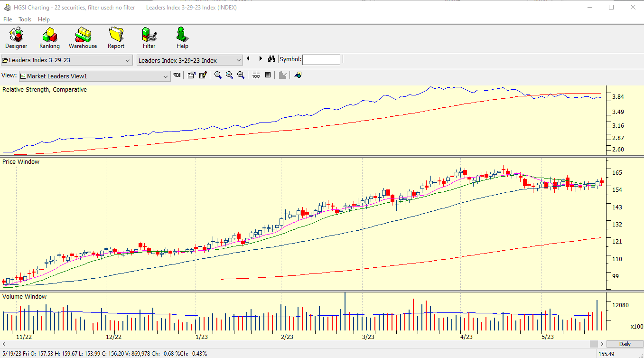The width and height of the screenshot is (644, 358).
Task: Click the horizontal scrollbar left arrow
Action: pyautogui.click(x=3, y=344)
